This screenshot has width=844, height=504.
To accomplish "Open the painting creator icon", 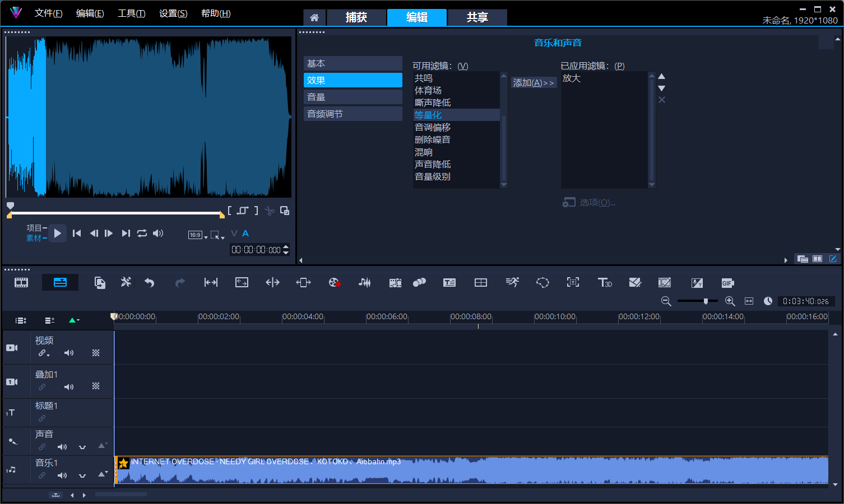I will pyautogui.click(x=635, y=283).
